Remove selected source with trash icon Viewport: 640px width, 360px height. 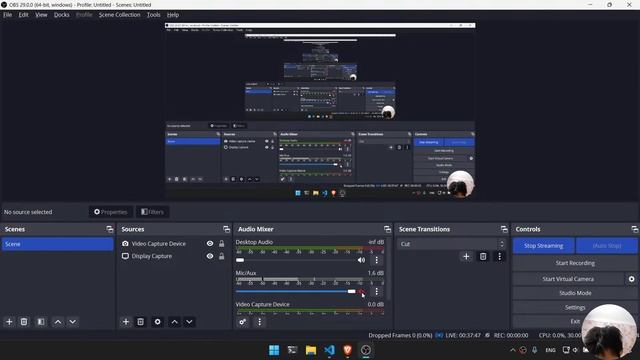140,322
